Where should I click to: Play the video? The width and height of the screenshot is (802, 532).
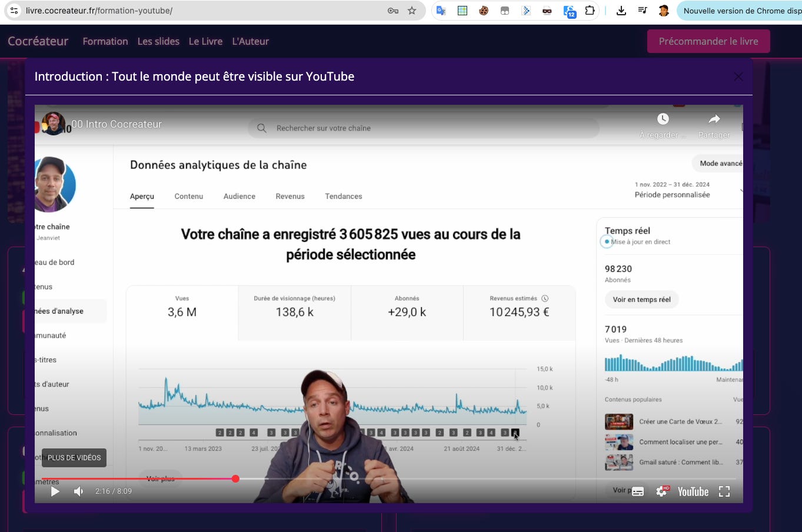(x=55, y=491)
